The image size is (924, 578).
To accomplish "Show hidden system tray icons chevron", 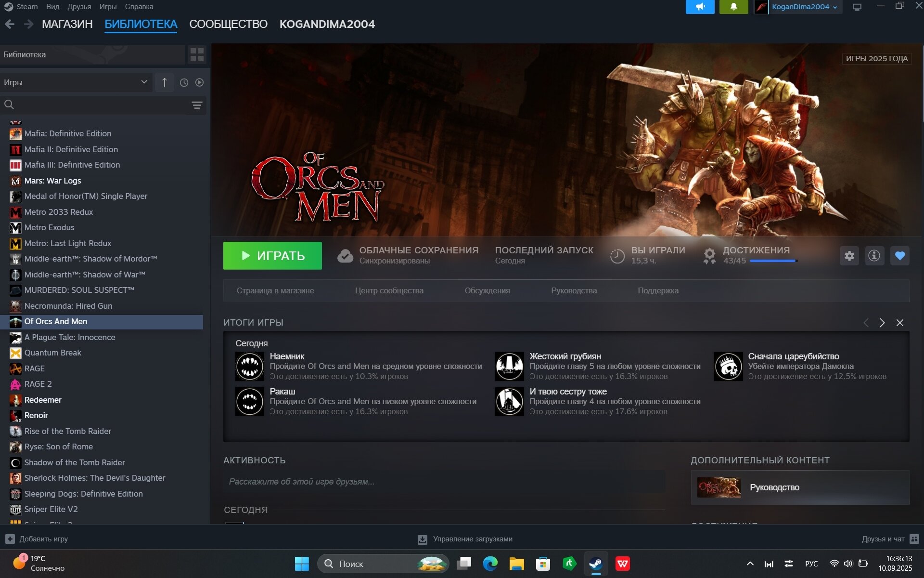I will 750,564.
